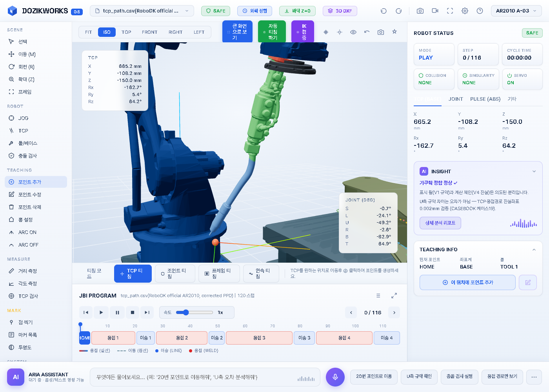Viewport: 549px width, 392px height.
Task: Click the microphone voice button
Action: pos(335,377)
